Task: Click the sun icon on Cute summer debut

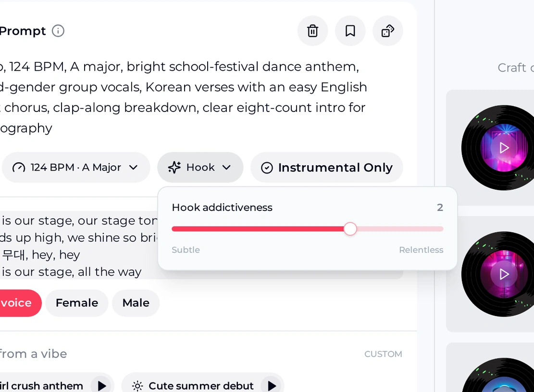Action: coord(137,386)
